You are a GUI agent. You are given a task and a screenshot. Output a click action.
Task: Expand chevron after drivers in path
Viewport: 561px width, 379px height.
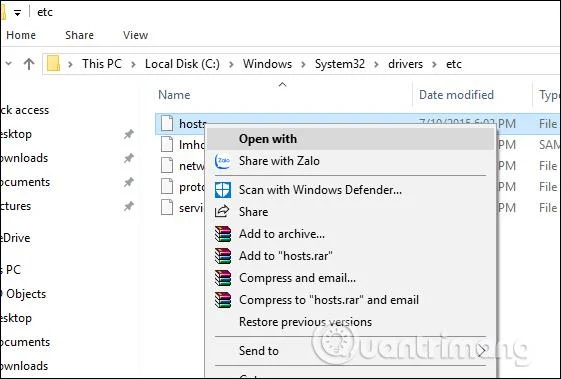pyautogui.click(x=434, y=64)
